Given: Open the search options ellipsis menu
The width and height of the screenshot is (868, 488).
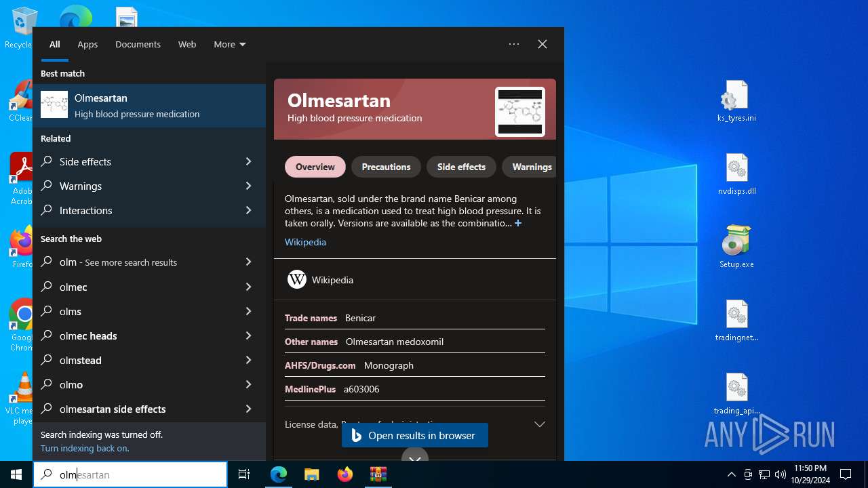Looking at the screenshot, I should pyautogui.click(x=514, y=44).
